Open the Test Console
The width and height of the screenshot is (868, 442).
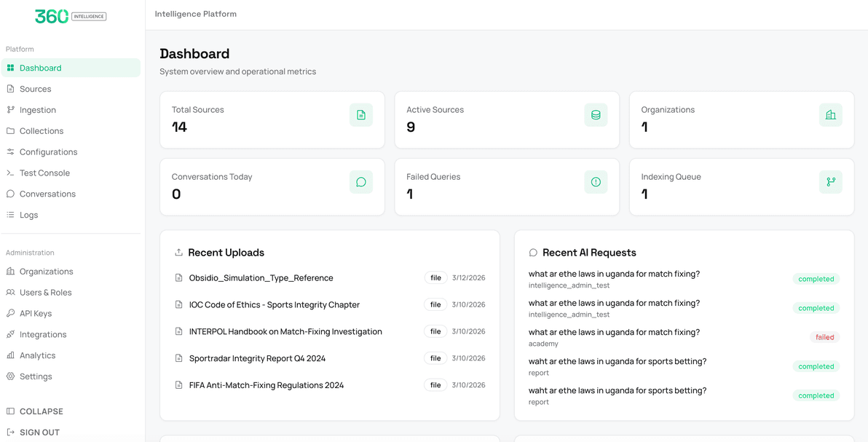pyautogui.click(x=71, y=173)
